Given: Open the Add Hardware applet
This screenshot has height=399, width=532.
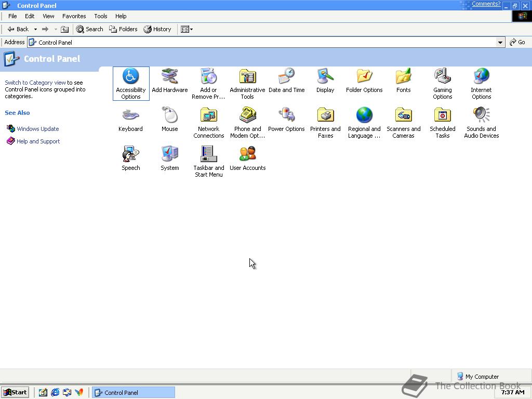Looking at the screenshot, I should click(x=170, y=81).
